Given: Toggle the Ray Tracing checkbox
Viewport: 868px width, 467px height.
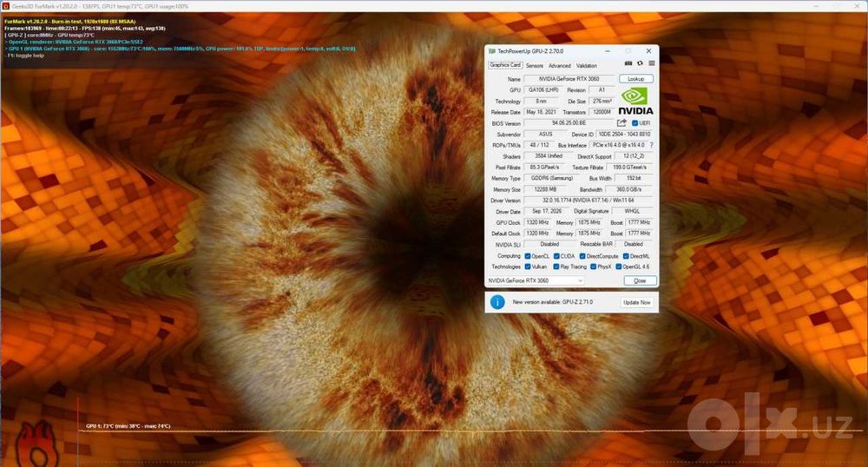Looking at the screenshot, I should coord(556,266).
